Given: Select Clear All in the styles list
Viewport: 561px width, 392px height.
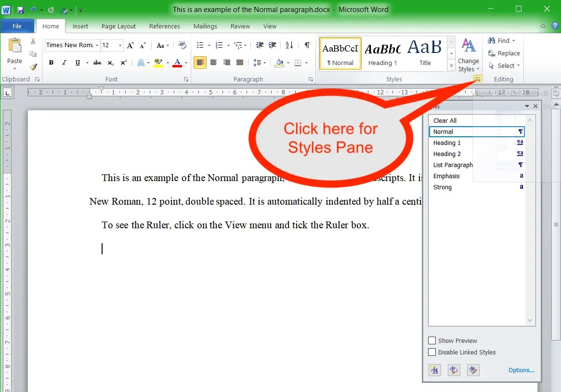Looking at the screenshot, I should [x=445, y=120].
